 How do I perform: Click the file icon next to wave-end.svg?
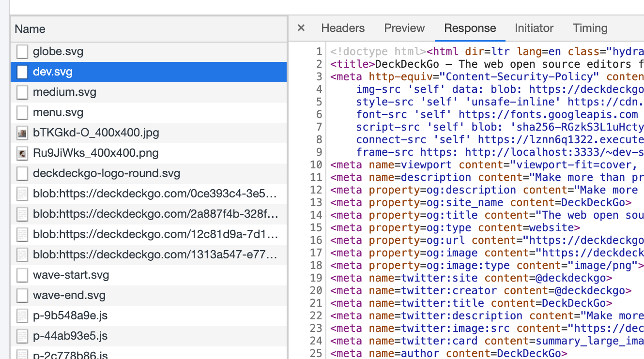(22, 295)
